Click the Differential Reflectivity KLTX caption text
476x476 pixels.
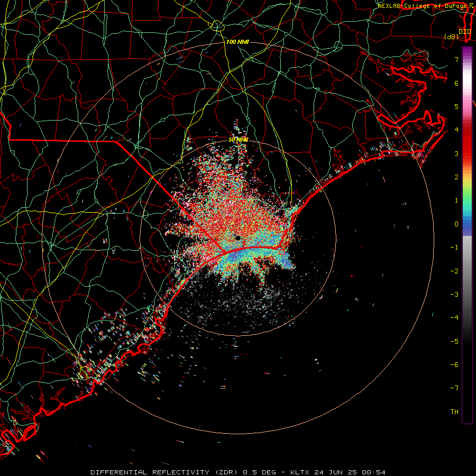pyautogui.click(x=238, y=472)
